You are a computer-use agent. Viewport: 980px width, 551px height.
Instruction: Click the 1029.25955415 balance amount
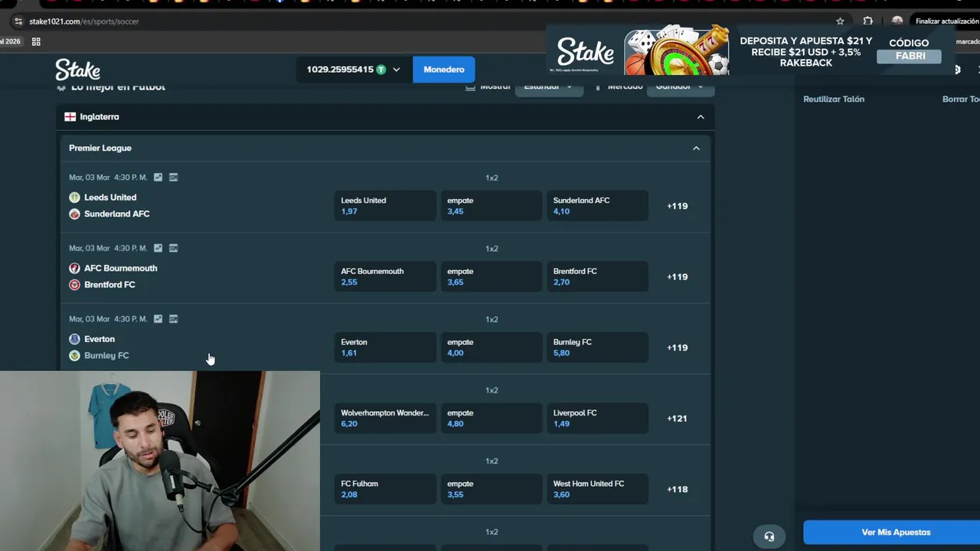[340, 70]
